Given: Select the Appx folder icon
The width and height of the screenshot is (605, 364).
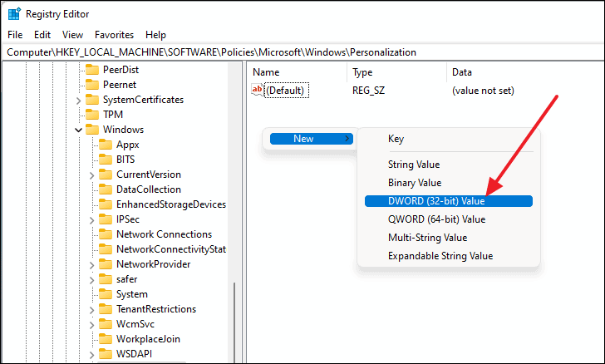Looking at the screenshot, I should tap(106, 145).
